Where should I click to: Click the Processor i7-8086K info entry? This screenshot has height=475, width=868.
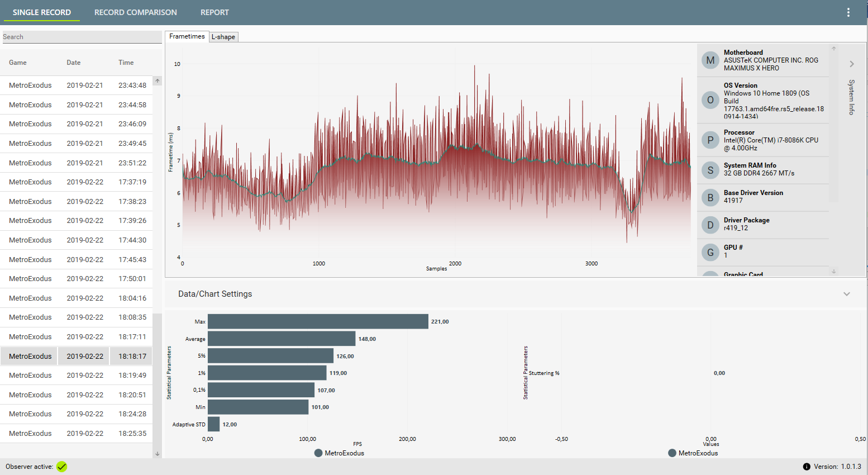point(771,140)
